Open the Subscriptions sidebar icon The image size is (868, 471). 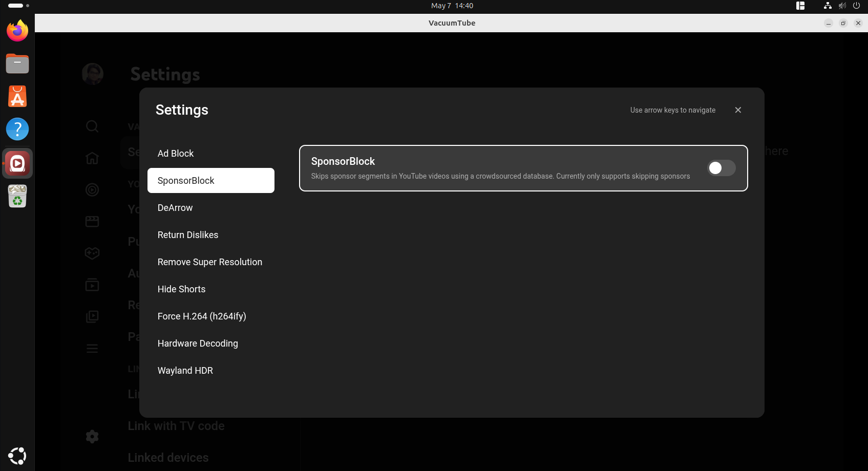pyautogui.click(x=92, y=285)
